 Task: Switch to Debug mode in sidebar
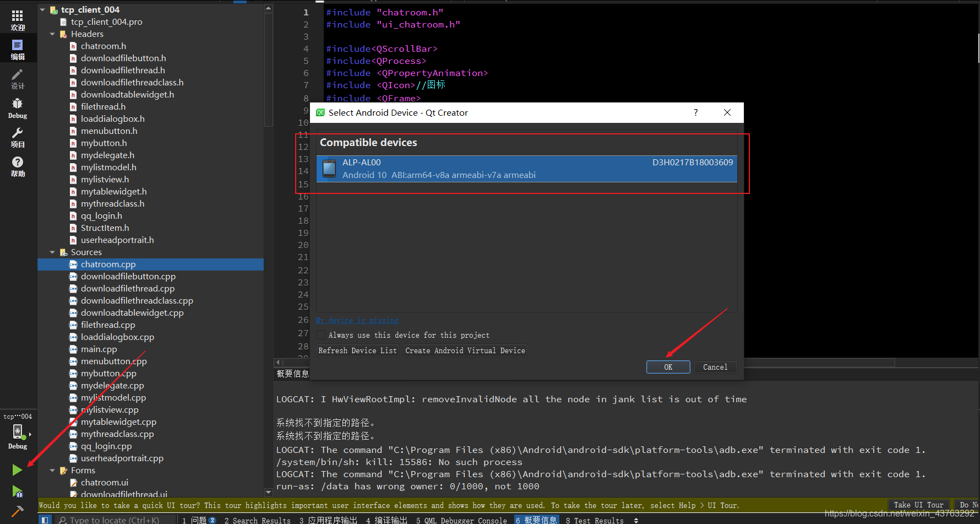click(18, 108)
